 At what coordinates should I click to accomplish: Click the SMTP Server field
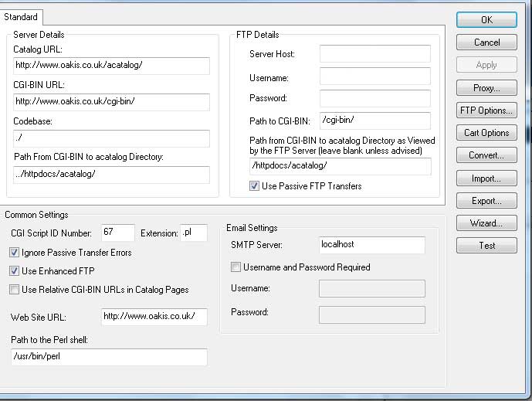click(371, 245)
